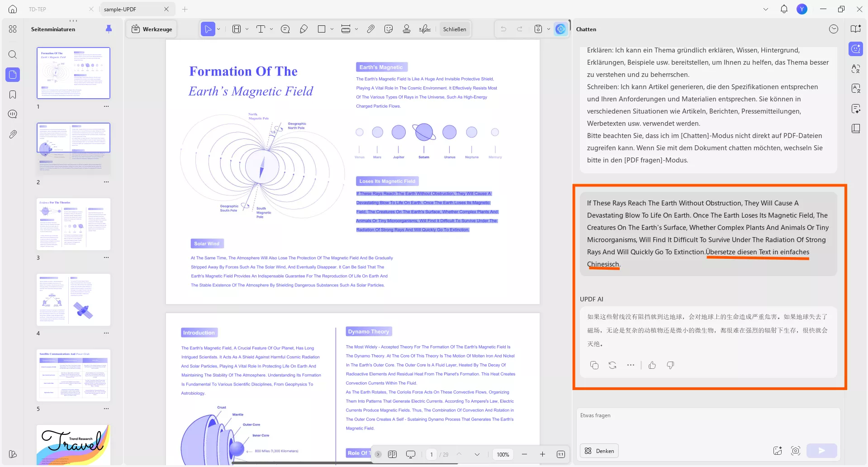
Task: Open the UPDF AI icon in the toolbar
Action: 561,29
